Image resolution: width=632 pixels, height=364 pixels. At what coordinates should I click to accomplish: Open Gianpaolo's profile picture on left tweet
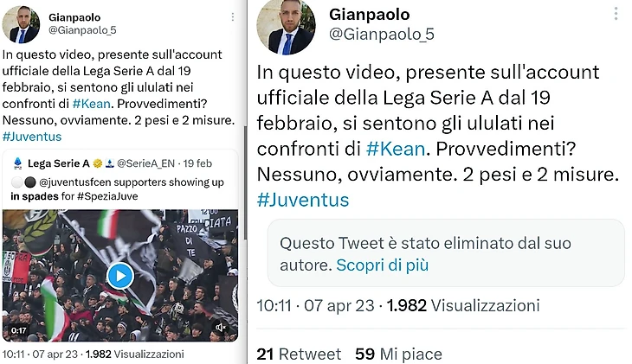(x=21, y=25)
